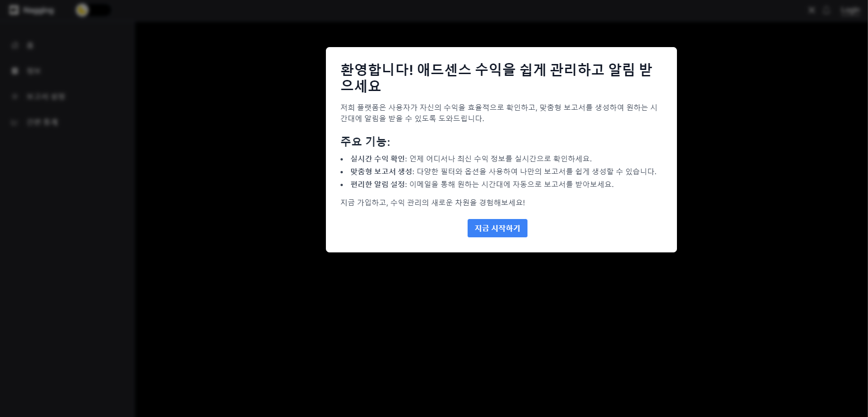Click the sentence 지금 가입하고, 수익 관리의 새로운 차원을
Image resolution: width=868 pixels, height=417 pixels.
(x=432, y=203)
